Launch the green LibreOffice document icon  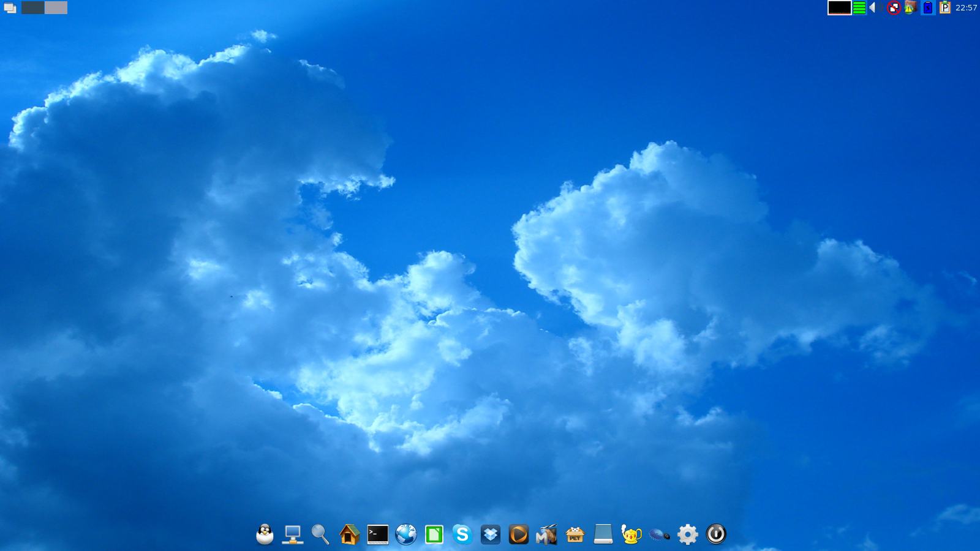[x=434, y=534]
